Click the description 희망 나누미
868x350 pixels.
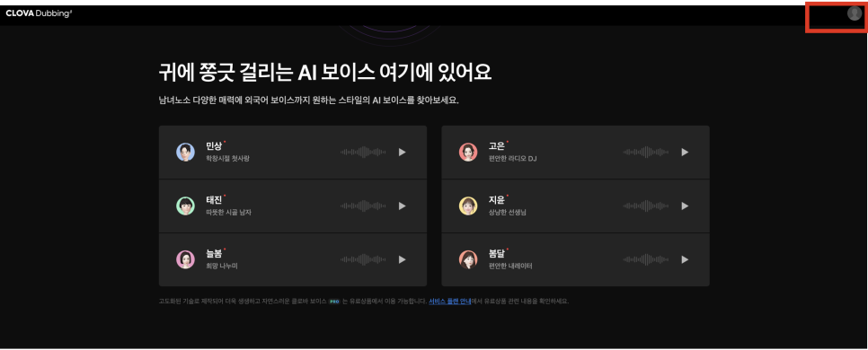(x=221, y=266)
